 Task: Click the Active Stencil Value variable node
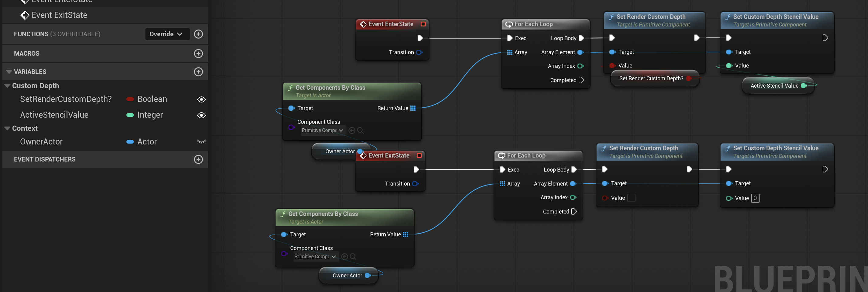tap(774, 86)
